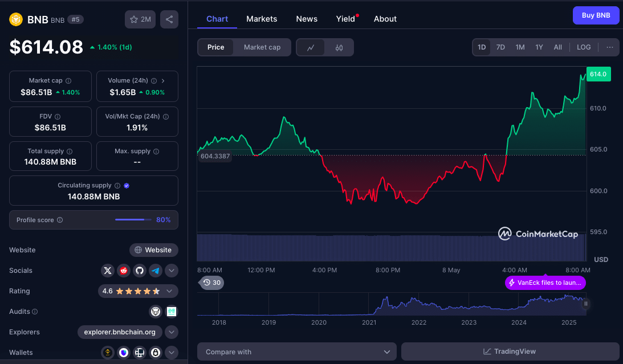This screenshot has height=364, width=623.
Task: Show FDV info icon
Action: point(58,117)
